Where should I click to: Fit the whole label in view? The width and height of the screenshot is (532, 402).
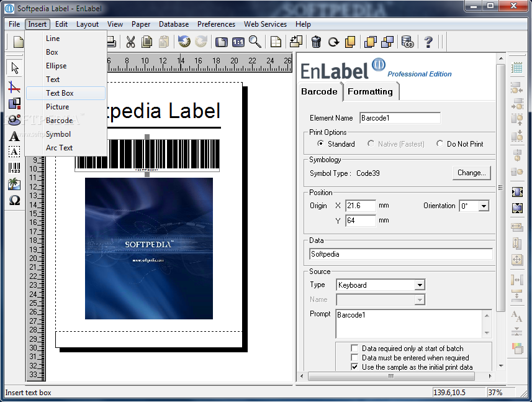[221, 42]
